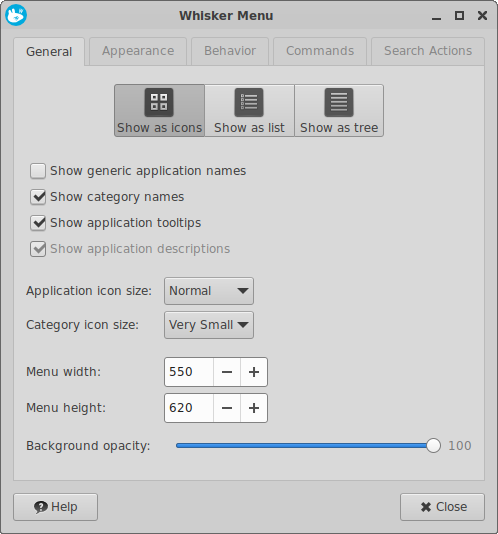The width and height of the screenshot is (498, 534).
Task: Open the Category icon size dropdown
Action: (x=209, y=325)
